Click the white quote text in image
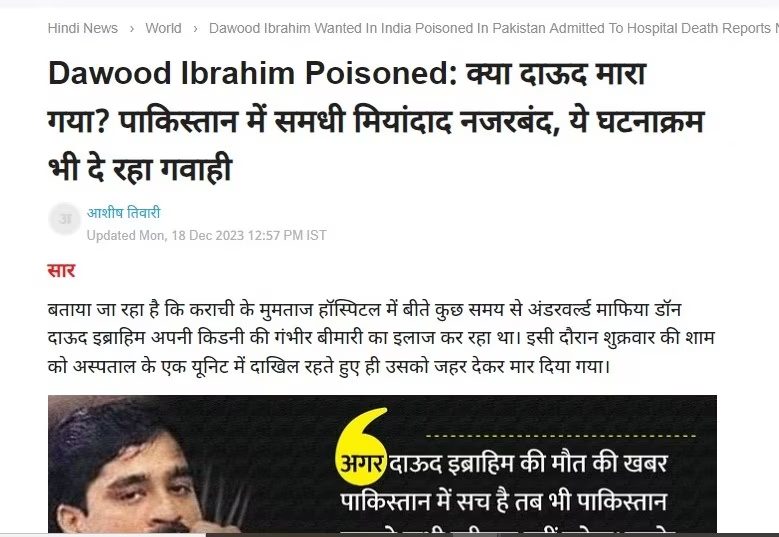 (503, 482)
